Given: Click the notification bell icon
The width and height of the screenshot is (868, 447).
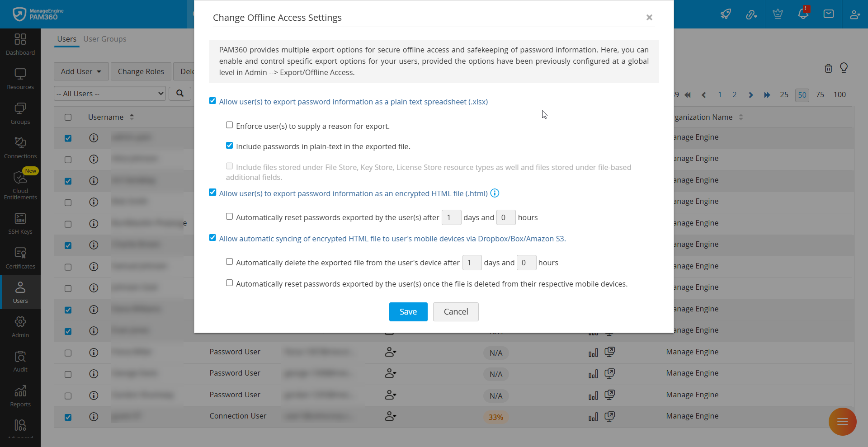Looking at the screenshot, I should (x=803, y=14).
